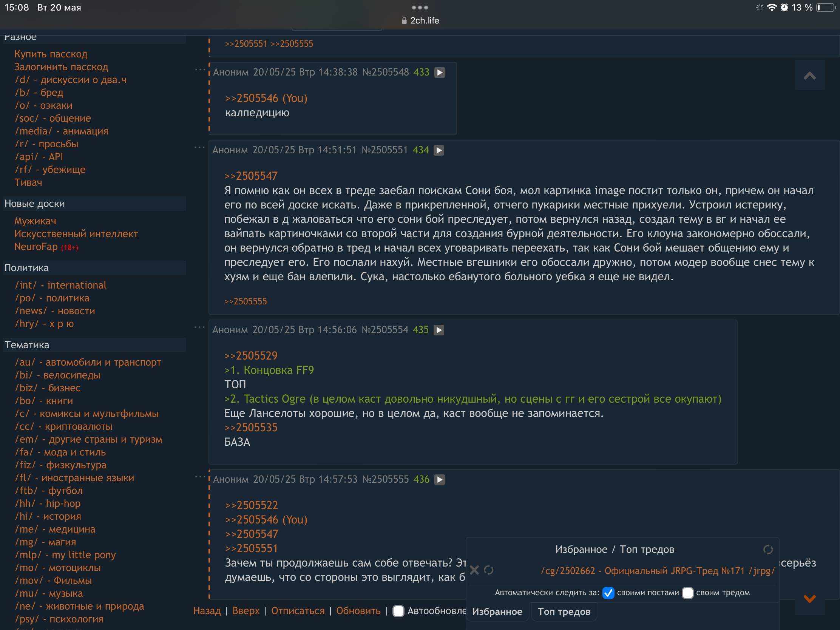Image resolution: width=840 pixels, height=630 pixels.
Task: Jump to bottom with the orange down chevron
Action: 809,599
